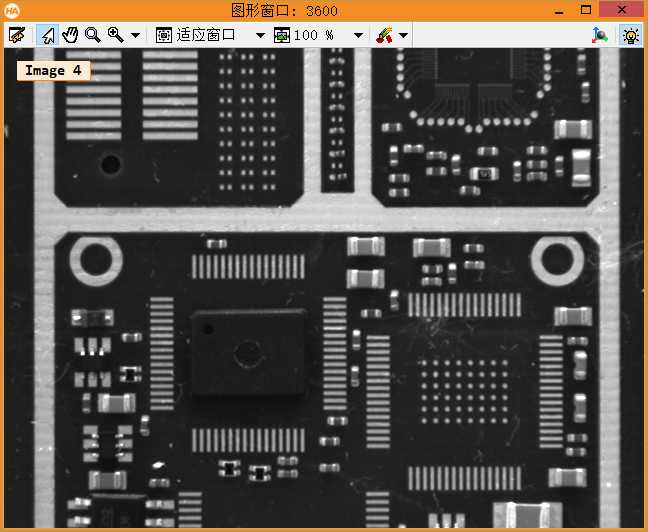Choose the zoom-in tool with plus sign

point(115,35)
